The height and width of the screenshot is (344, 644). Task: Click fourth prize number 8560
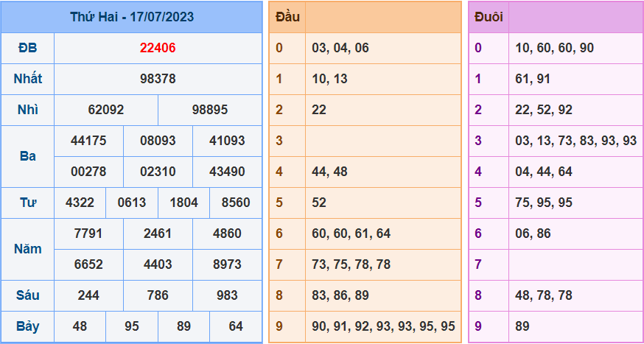tap(236, 203)
